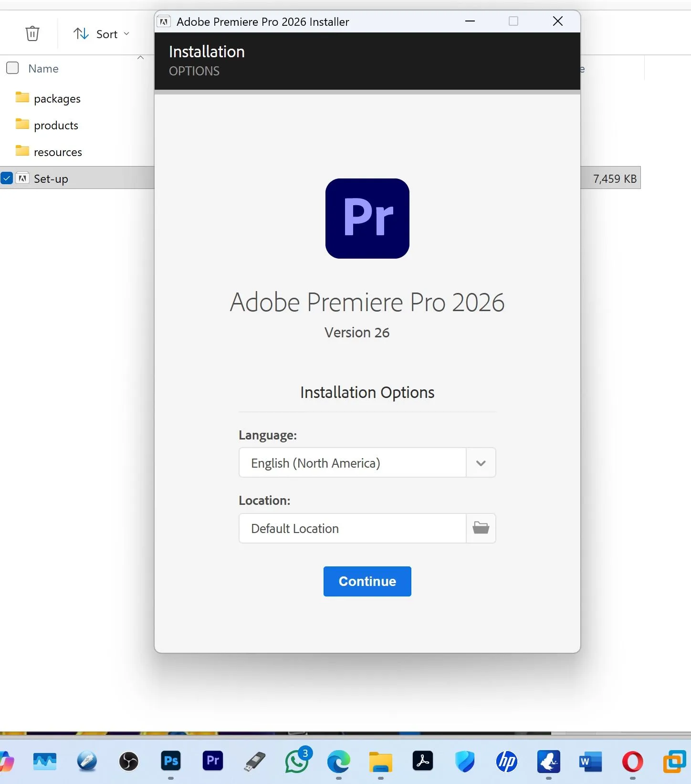Image resolution: width=691 pixels, height=784 pixels.
Task: Open Photoshop from the taskbar
Action: pos(171,761)
